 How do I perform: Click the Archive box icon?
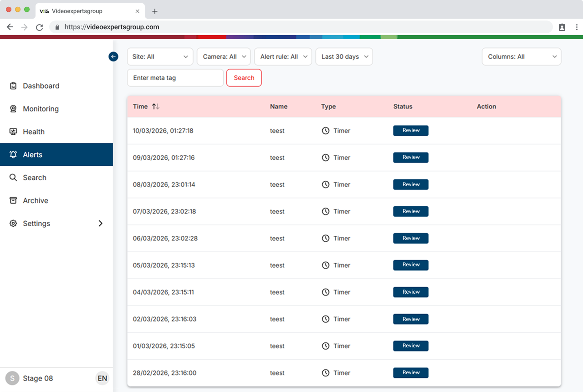click(x=13, y=200)
